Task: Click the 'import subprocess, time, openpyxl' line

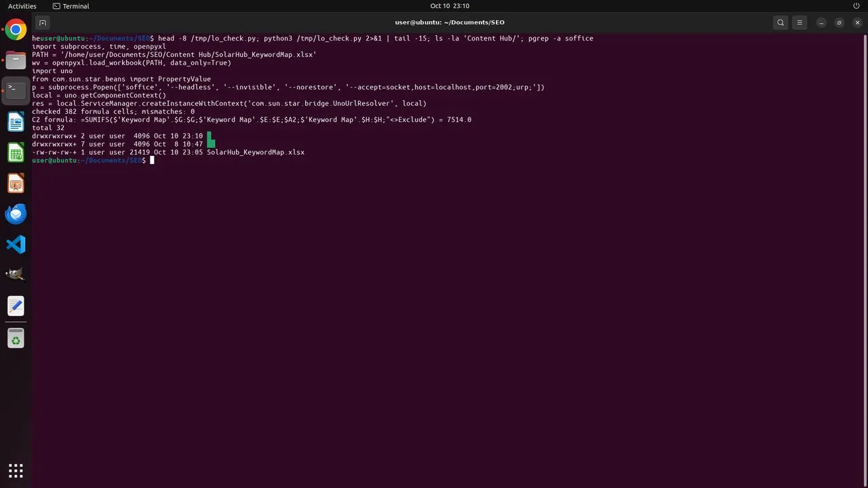Action: [x=99, y=47]
